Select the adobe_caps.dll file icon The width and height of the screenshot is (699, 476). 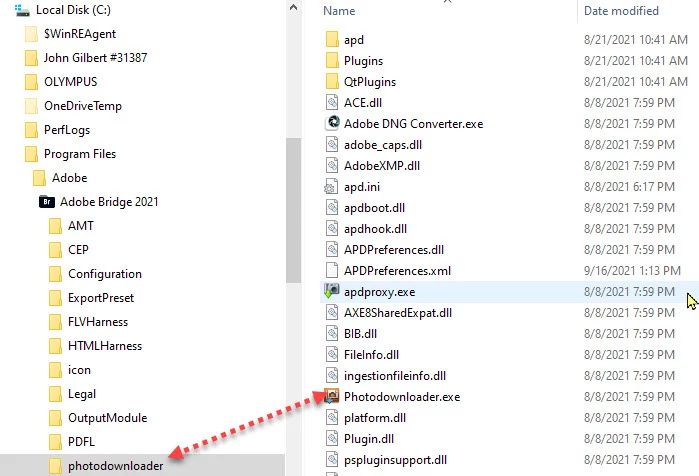pyautogui.click(x=332, y=145)
